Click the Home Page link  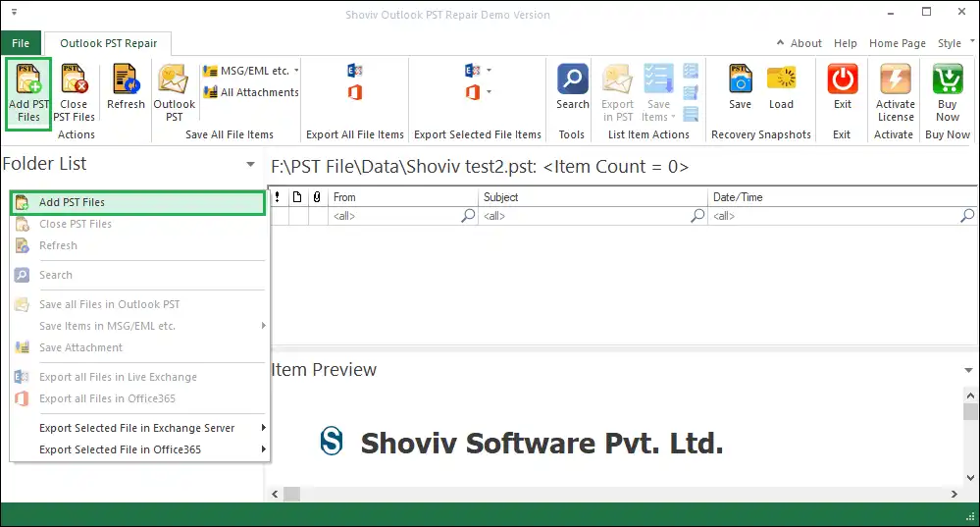point(897,43)
